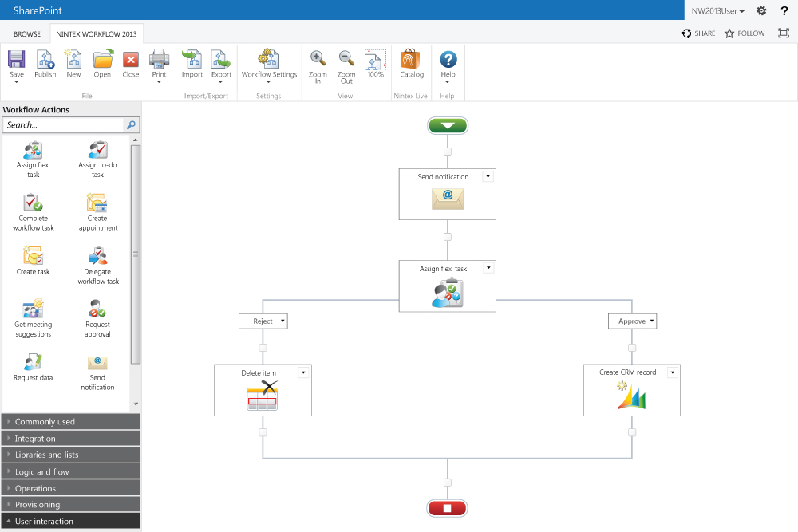Close the workflow using Close icon

tap(131, 60)
